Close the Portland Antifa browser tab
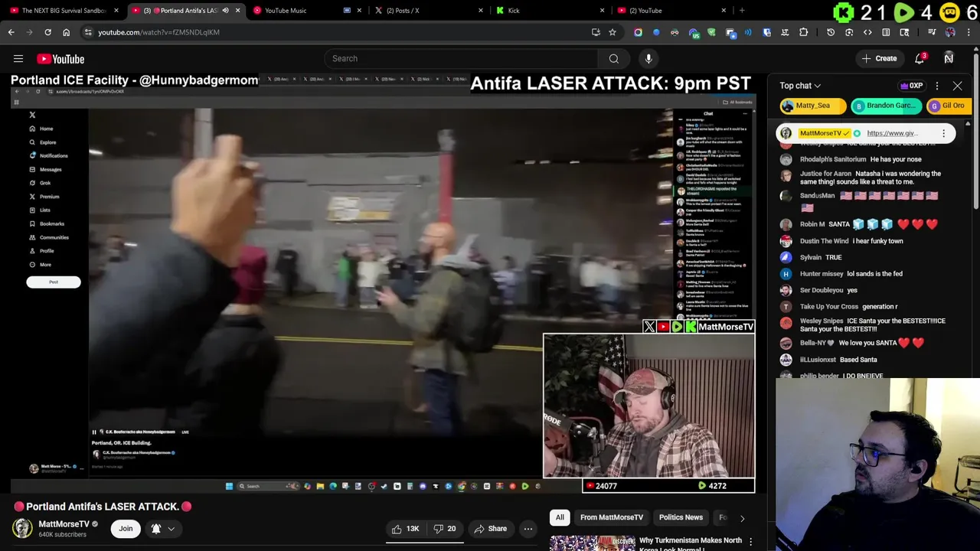Image resolution: width=980 pixels, height=551 pixels. [238, 11]
